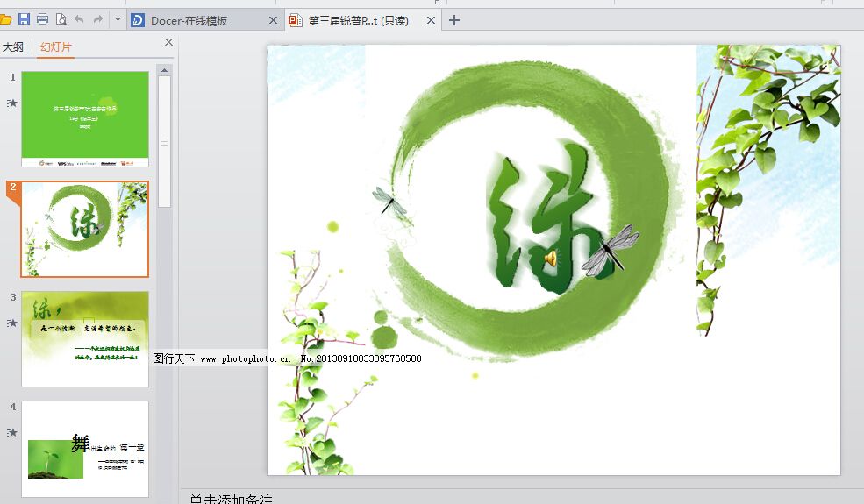Close the Docer-在线模板 tab

[x=273, y=20]
